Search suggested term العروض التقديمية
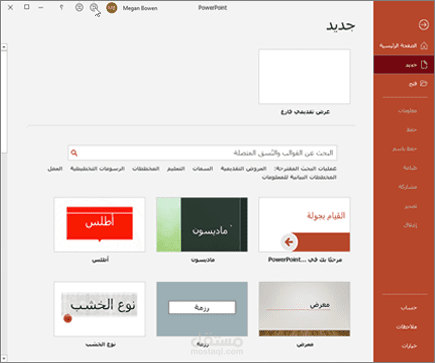Image resolution: width=435 pixels, height=363 pixels. (x=243, y=169)
